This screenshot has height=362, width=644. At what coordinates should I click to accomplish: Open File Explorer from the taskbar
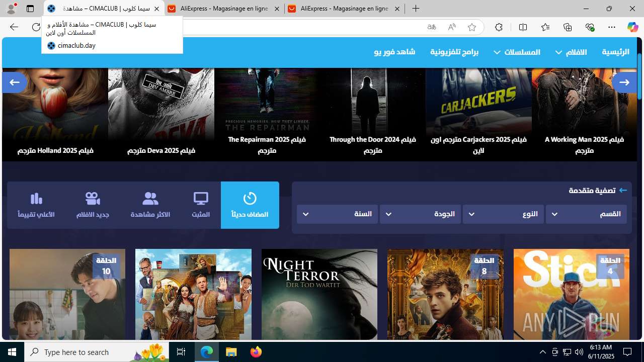coord(231,352)
